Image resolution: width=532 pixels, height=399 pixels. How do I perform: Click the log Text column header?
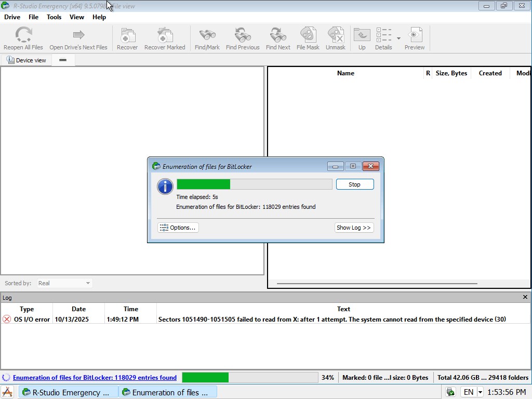click(x=343, y=309)
